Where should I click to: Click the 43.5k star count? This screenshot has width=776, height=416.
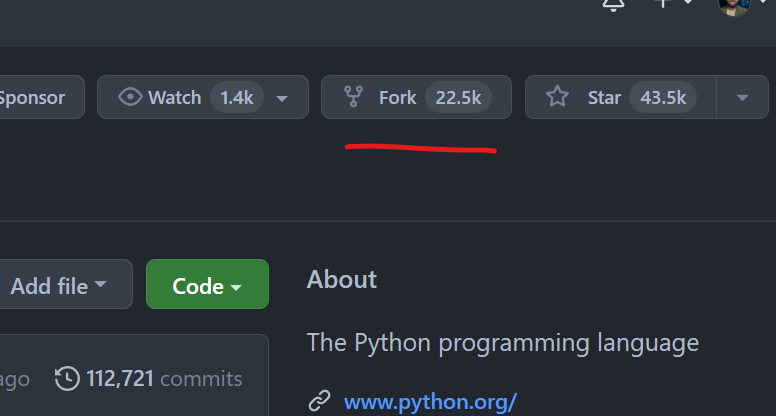tap(663, 97)
